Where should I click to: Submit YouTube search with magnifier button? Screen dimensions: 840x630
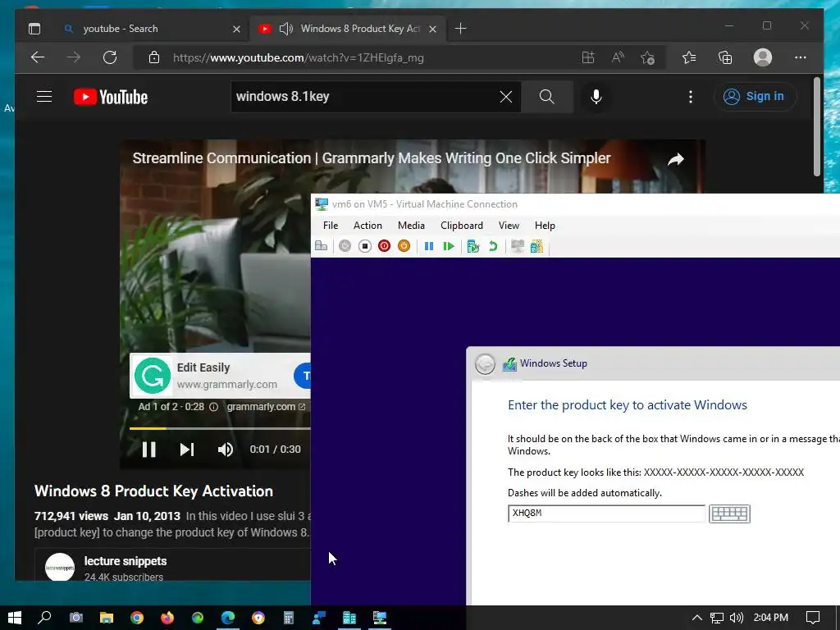546,97
